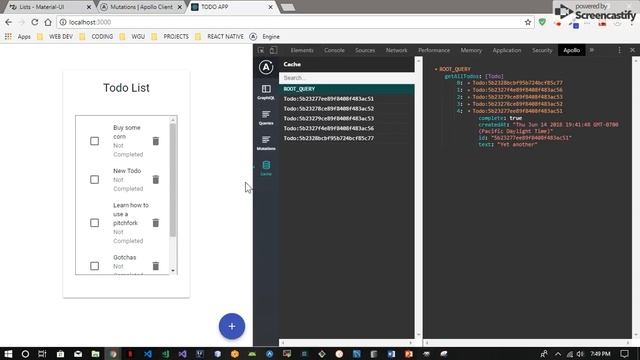Check the 'New Todo' checkbox
This screenshot has height=360, width=640.
tap(94, 180)
